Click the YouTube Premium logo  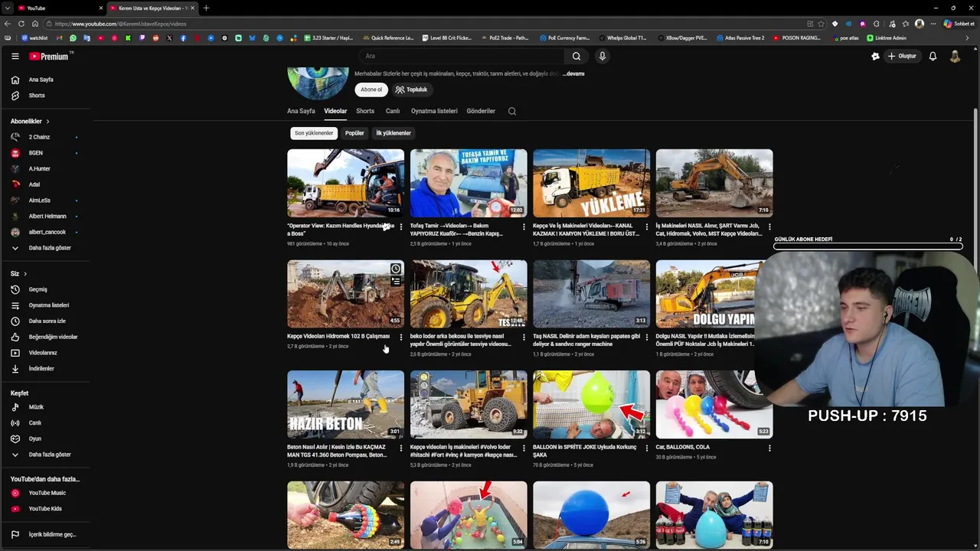tap(49, 56)
